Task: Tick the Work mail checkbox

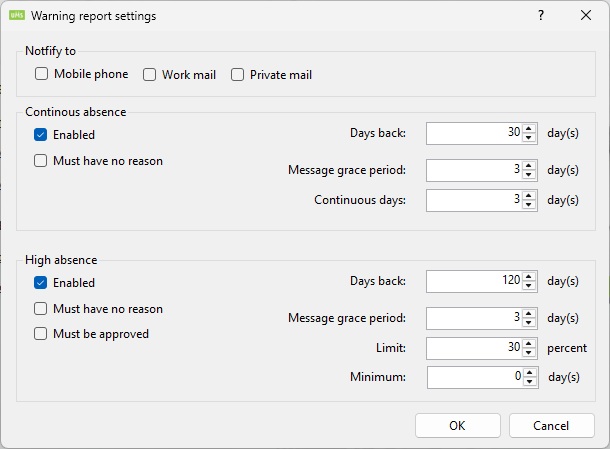Action: click(150, 74)
